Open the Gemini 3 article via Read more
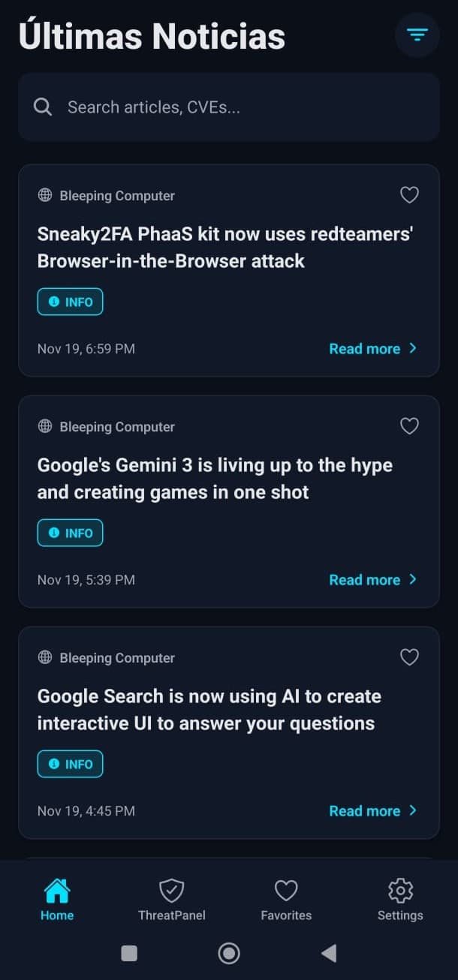Screen dimensions: 458x980 365,579
